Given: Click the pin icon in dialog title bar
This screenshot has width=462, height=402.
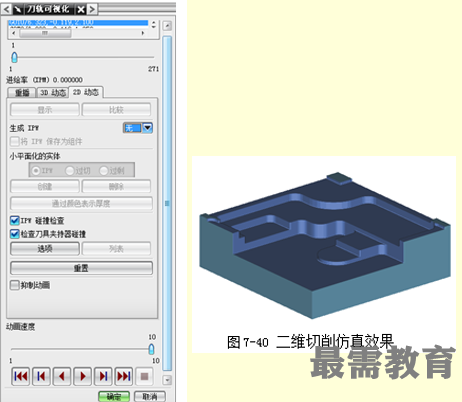Looking at the screenshot, I should coord(18,9).
